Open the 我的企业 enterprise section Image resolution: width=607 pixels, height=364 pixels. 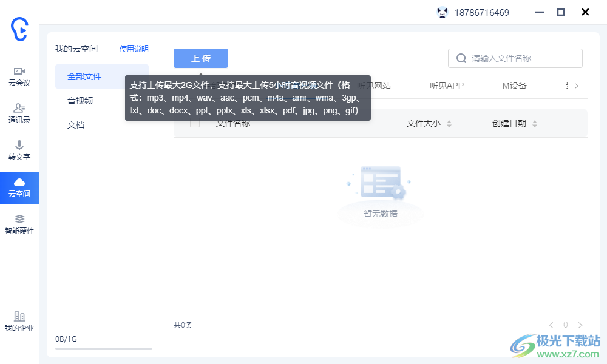[x=19, y=322]
